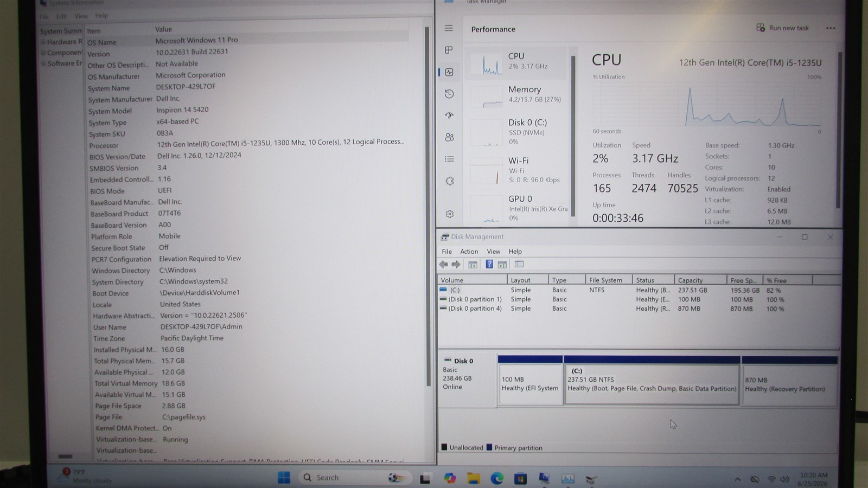
Task: Click Forward arrow in Disk Management toolbar
Action: [x=456, y=265]
